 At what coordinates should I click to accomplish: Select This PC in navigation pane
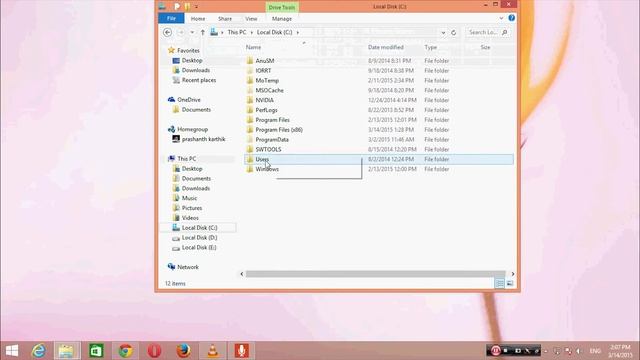pyautogui.click(x=186, y=159)
